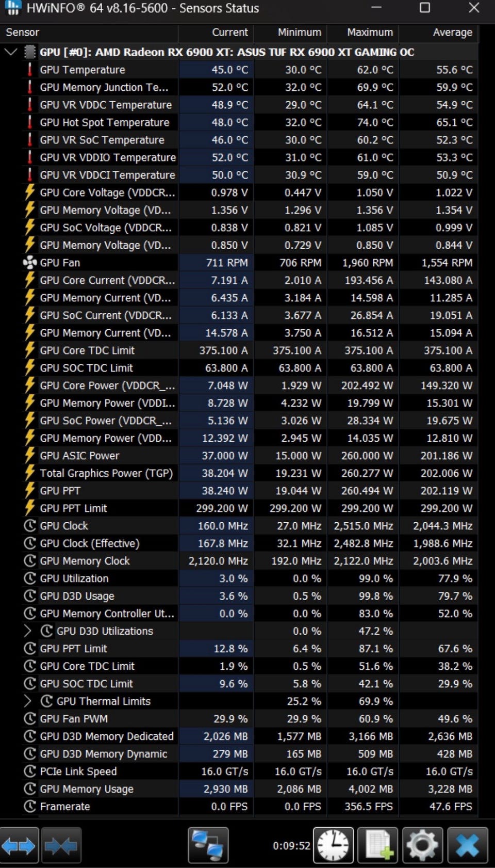Select GPU D3D Usage row label

[77, 596]
